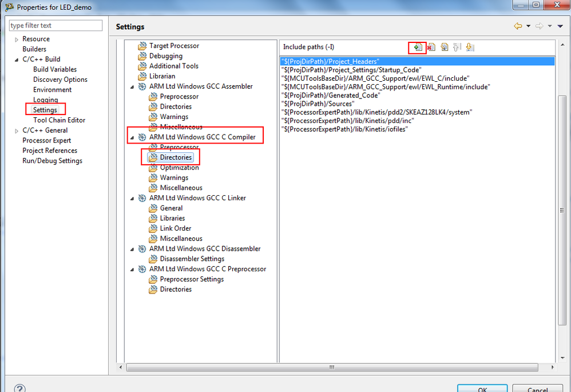
Task: Collapse the GCC C Preprocessor tree node
Action: [132, 269]
